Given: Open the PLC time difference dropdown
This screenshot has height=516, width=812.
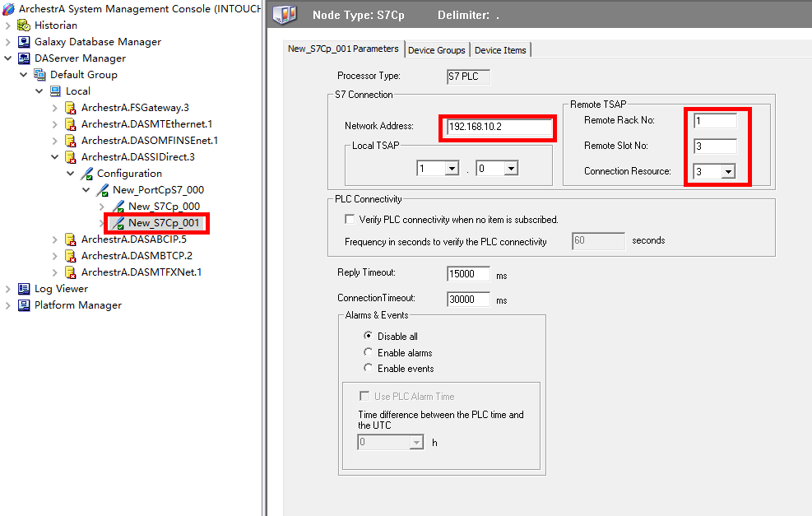Looking at the screenshot, I should (x=416, y=443).
